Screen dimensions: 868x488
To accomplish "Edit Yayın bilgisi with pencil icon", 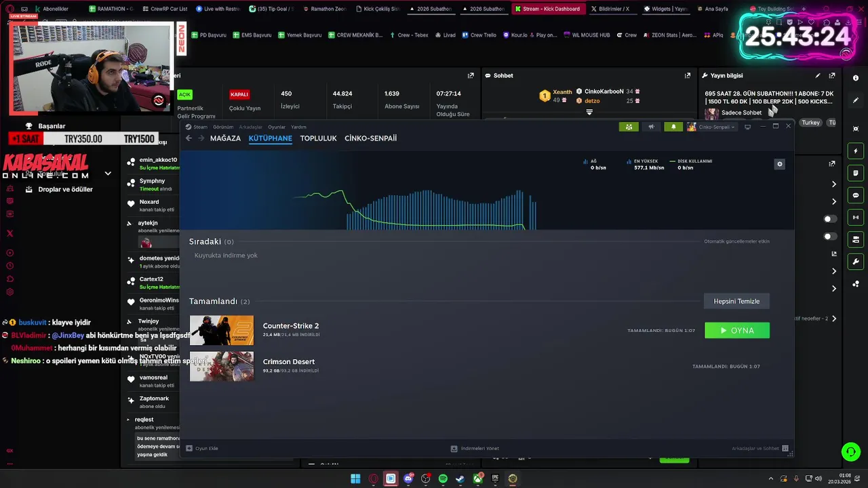I will coord(818,76).
